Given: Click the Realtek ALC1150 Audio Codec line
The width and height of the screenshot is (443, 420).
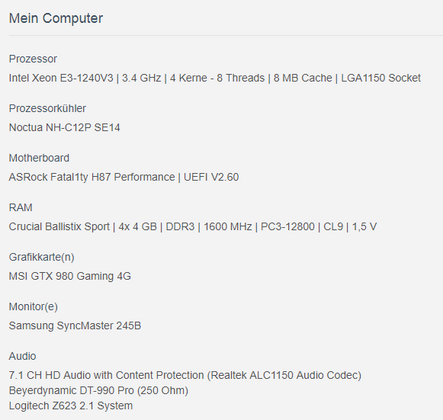Looking at the screenshot, I should pos(185,375).
